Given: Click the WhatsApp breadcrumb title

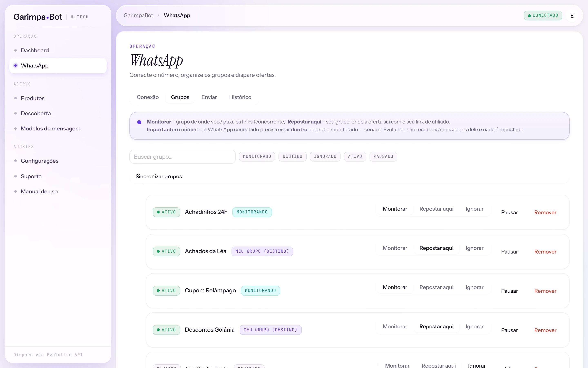Looking at the screenshot, I should point(177,15).
